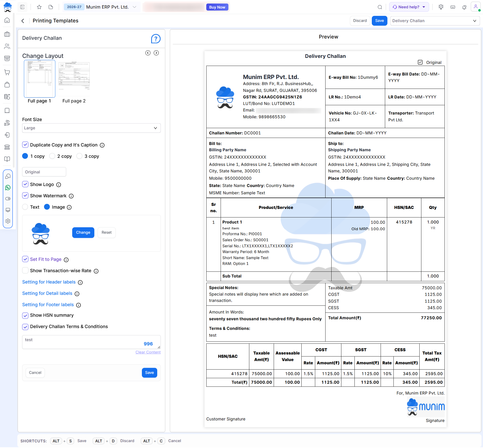
Task: Enable Show Transaction-wise Rate
Action: [x=25, y=271]
